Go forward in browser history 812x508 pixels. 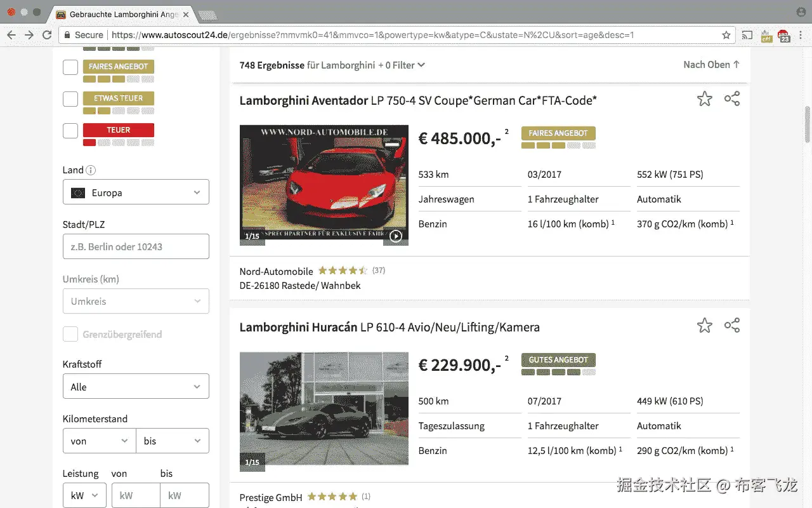[29, 35]
